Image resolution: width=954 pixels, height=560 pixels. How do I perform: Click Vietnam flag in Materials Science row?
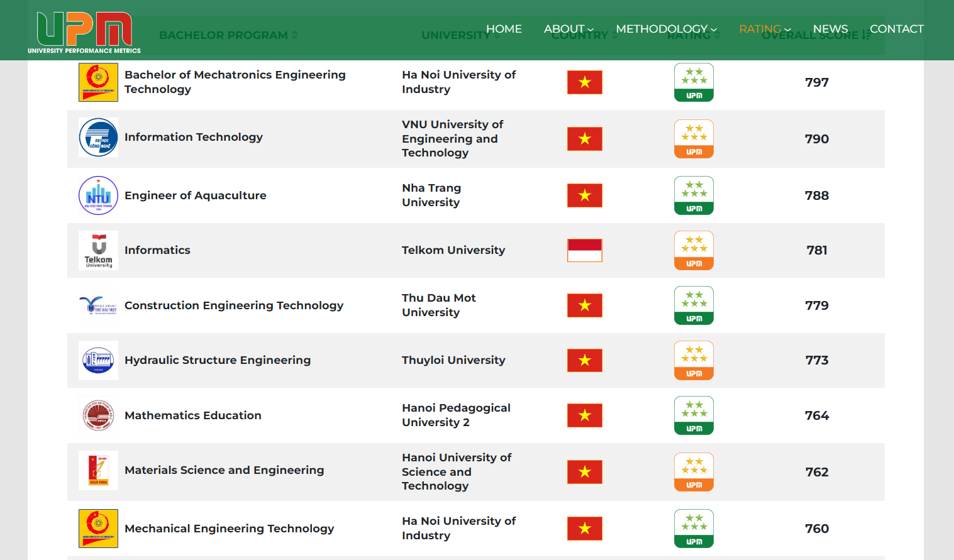pos(585,472)
